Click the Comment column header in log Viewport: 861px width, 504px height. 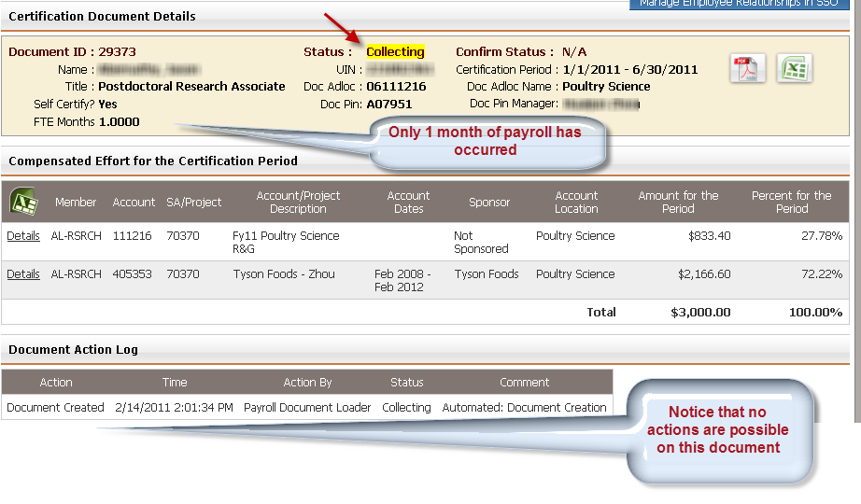524,383
